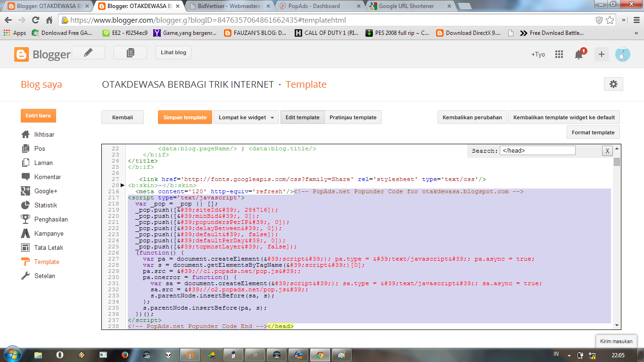
Task: Reload the page in Chrome
Action: click(35, 20)
